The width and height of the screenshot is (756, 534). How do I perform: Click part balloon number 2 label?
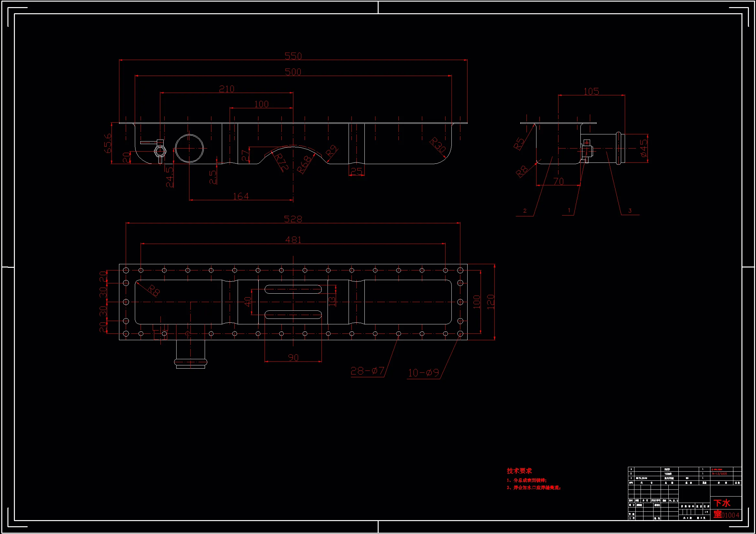pos(525,211)
